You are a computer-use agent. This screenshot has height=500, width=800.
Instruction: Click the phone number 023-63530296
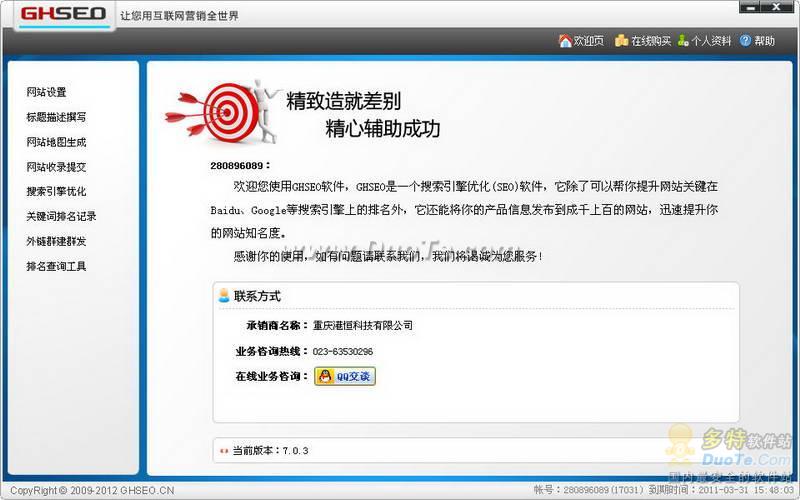tap(343, 352)
